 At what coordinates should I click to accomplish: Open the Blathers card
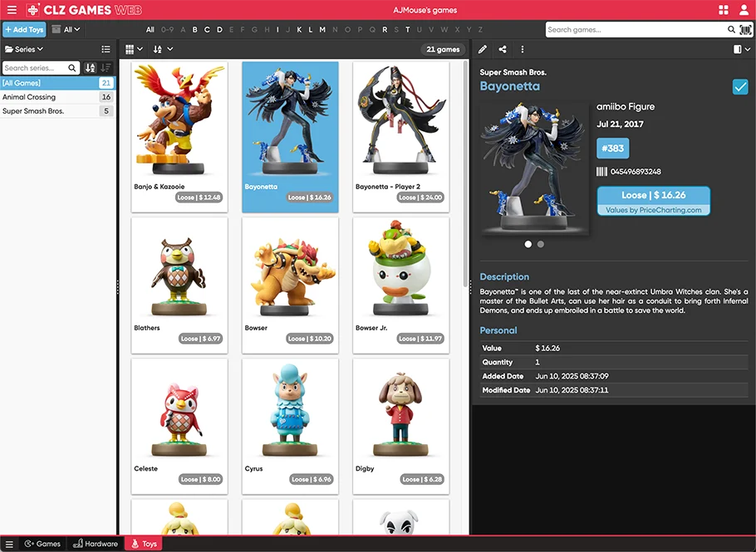(179, 286)
